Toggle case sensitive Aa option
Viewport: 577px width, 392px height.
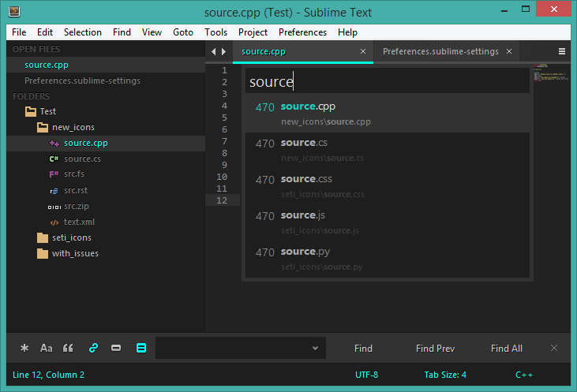point(46,348)
